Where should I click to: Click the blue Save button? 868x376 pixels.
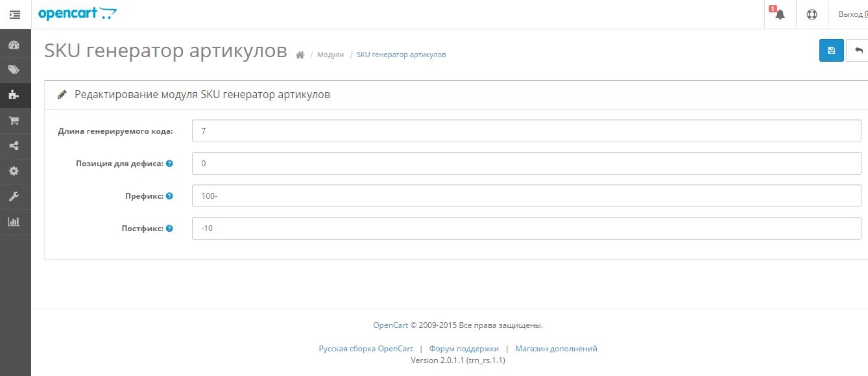pyautogui.click(x=832, y=51)
